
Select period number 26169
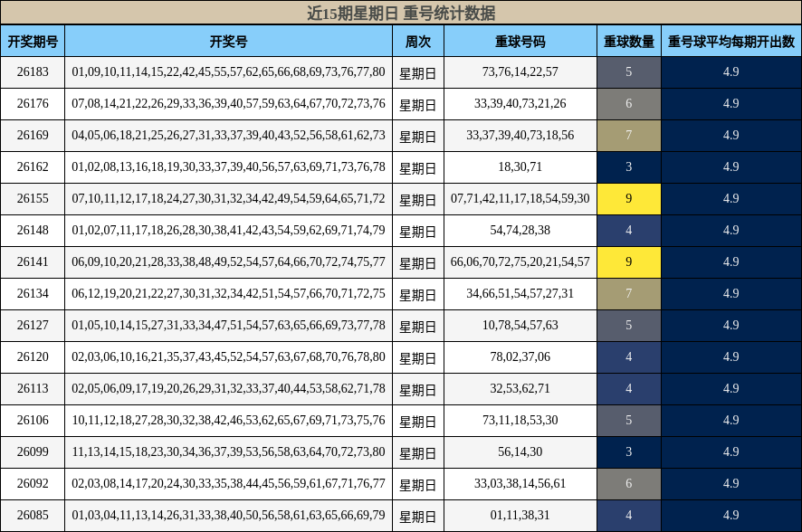point(33,136)
